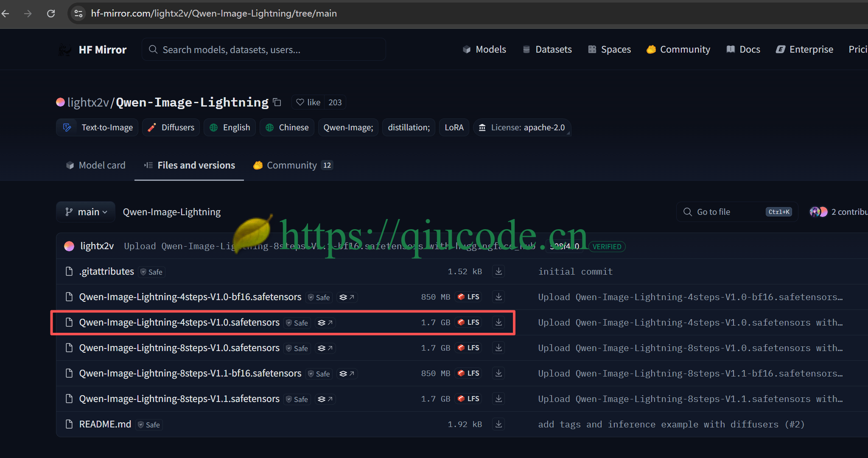Open Qwen-Image-Lightning repo title link
This screenshot has height=458, width=868.
192,102
